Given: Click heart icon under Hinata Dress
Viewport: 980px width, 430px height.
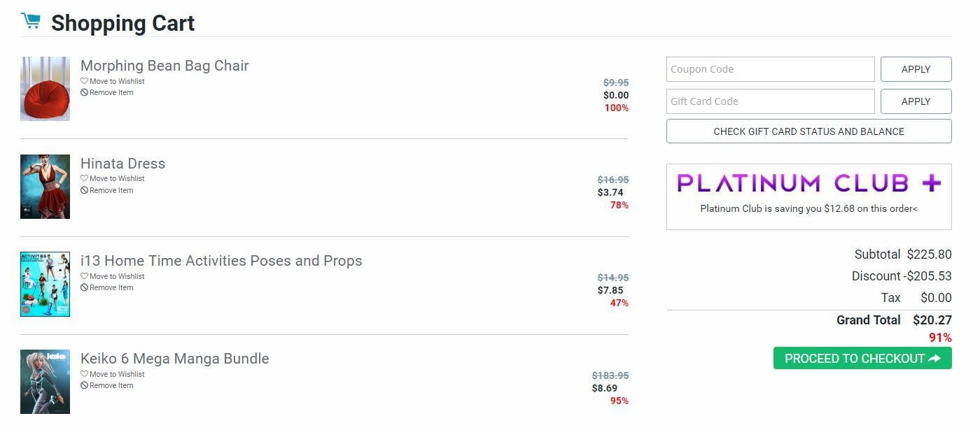Looking at the screenshot, I should (x=84, y=178).
